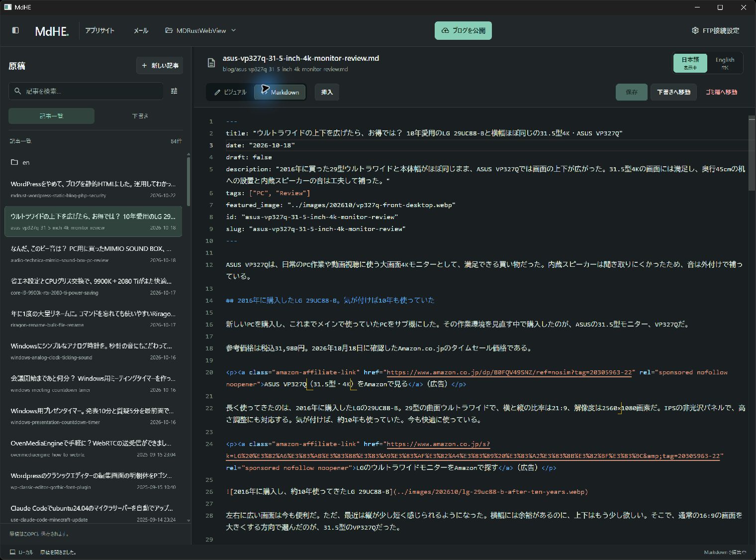Open the OvenMediaEngine WebRTC article

pyautogui.click(x=93, y=448)
